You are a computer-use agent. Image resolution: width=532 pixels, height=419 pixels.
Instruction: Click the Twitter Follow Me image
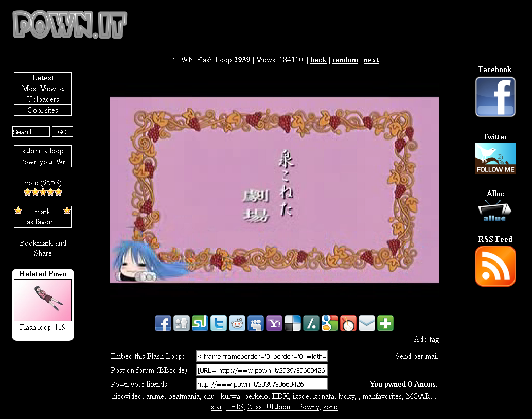click(x=495, y=159)
